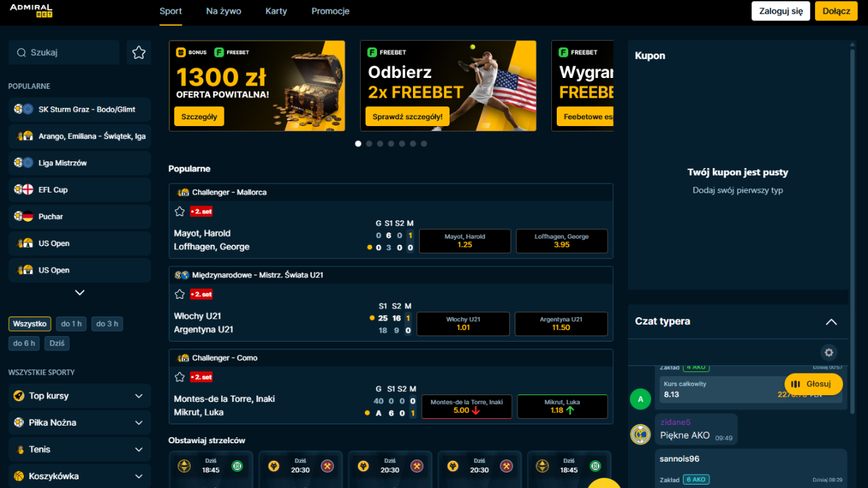Viewport: 868px width, 488px height.
Task: Open the EFL Cup league
Action: (79, 190)
